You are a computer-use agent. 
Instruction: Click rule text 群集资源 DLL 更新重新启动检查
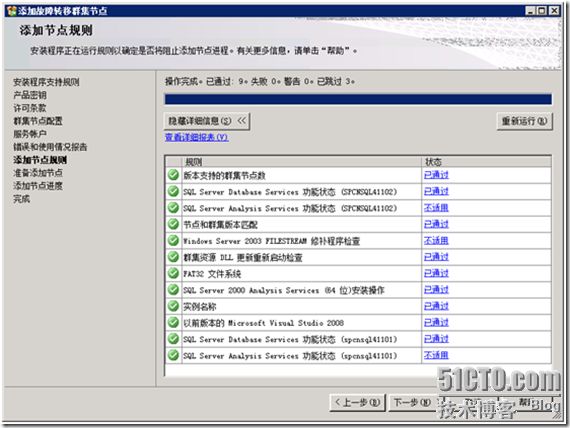point(243,257)
